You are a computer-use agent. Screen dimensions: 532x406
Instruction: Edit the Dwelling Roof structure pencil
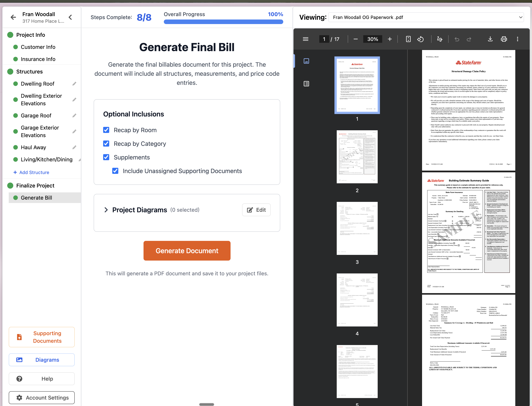coord(74,84)
